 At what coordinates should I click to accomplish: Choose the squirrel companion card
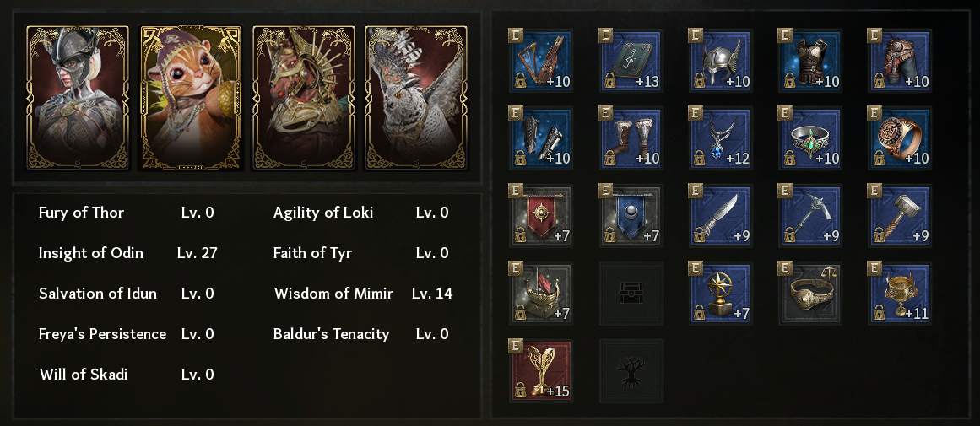pos(191,98)
